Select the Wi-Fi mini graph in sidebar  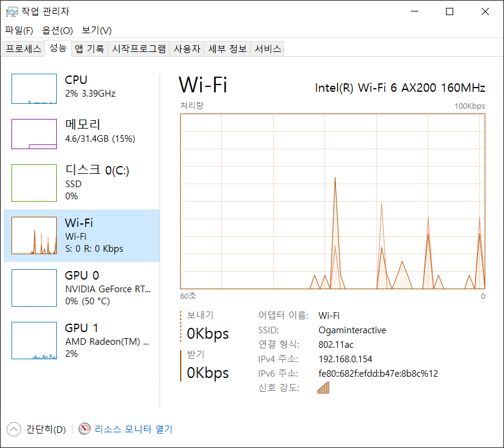point(34,235)
